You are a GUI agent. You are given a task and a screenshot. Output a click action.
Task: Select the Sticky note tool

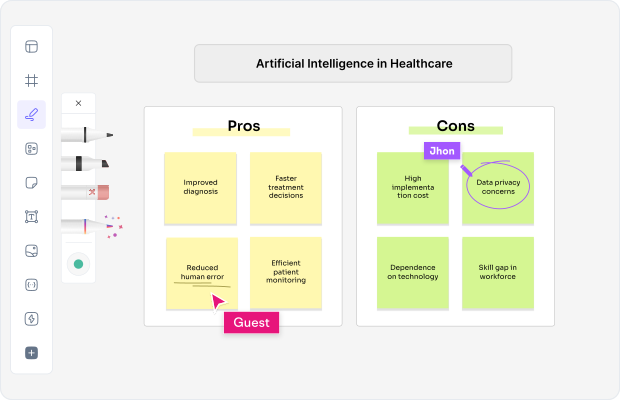point(31,182)
